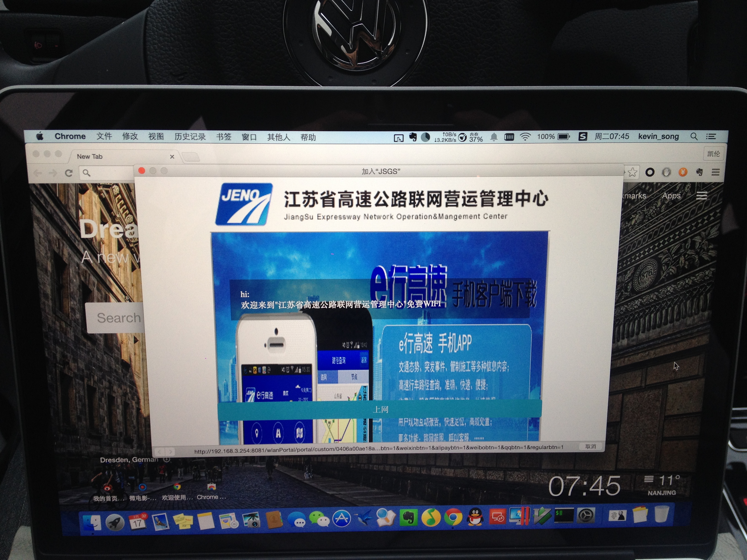Open QQ penguin from the Dock
Screen dimensions: 747x560
pos(476,517)
